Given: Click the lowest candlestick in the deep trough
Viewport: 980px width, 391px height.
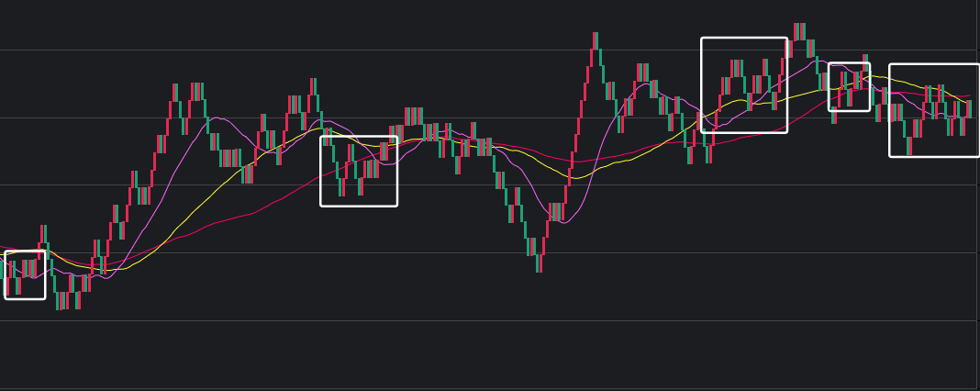Looking at the screenshot, I should (539, 263).
